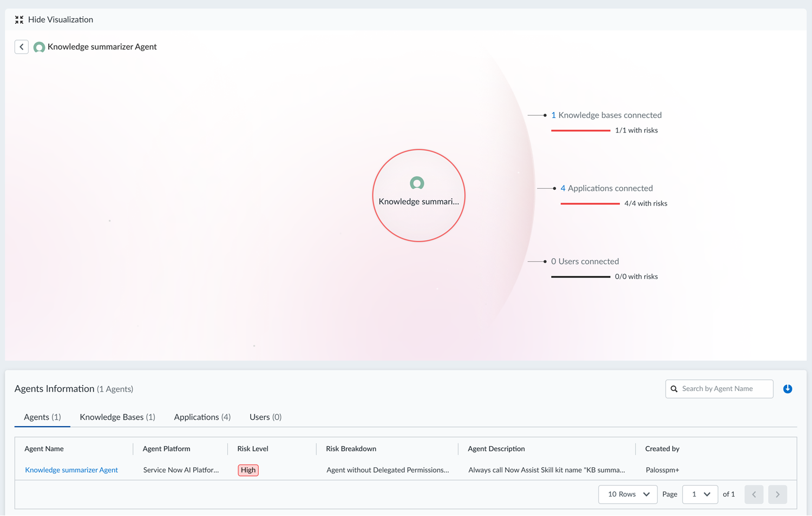Viewport: 812px width, 516px height.
Task: Click the back arrow button
Action: [22, 47]
